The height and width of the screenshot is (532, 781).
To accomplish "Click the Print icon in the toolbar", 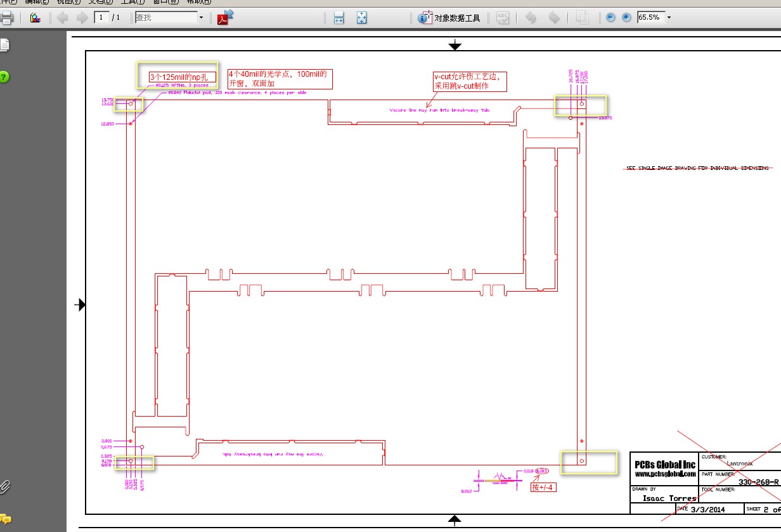I will [x=6, y=18].
